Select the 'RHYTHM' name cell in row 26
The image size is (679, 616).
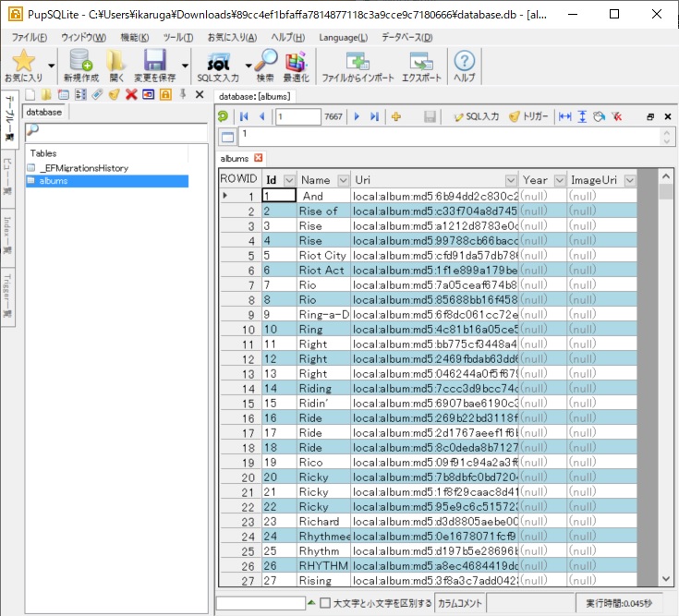(x=323, y=565)
